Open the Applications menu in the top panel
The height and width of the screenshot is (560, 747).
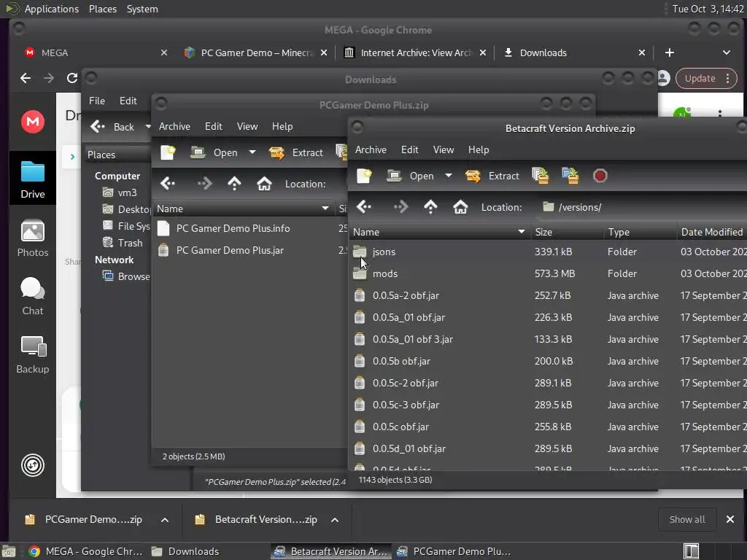(52, 9)
